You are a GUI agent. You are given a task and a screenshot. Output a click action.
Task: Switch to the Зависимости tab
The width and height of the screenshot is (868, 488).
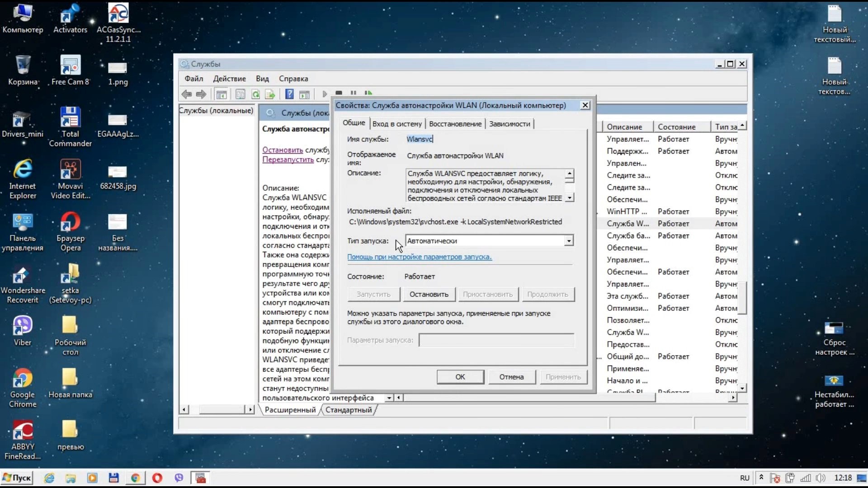pos(509,124)
